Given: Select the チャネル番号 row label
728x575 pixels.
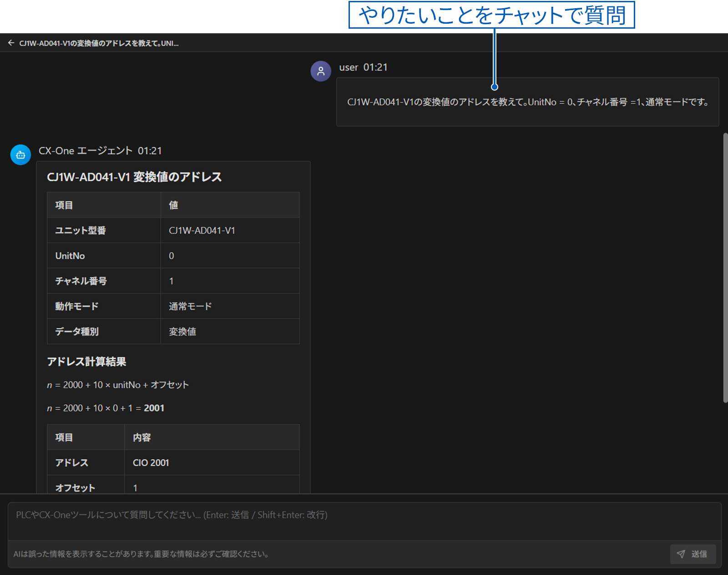Looking at the screenshot, I should click(104, 281).
